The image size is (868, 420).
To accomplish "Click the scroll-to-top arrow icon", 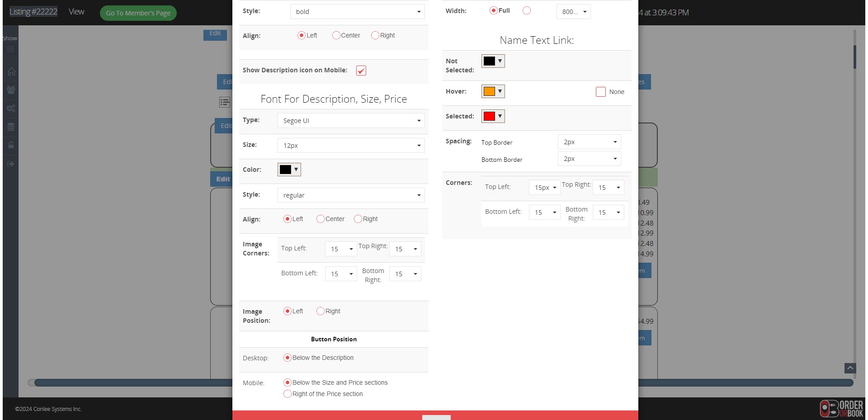I will point(850,368).
